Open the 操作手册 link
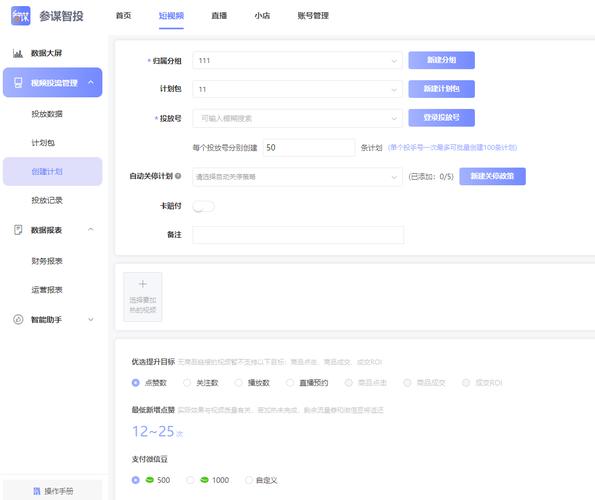Image resolution: width=595 pixels, height=500 pixels. click(x=53, y=491)
